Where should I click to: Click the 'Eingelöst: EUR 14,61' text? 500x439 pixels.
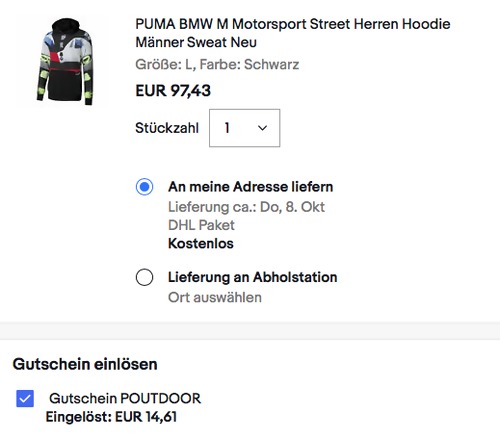point(111,417)
